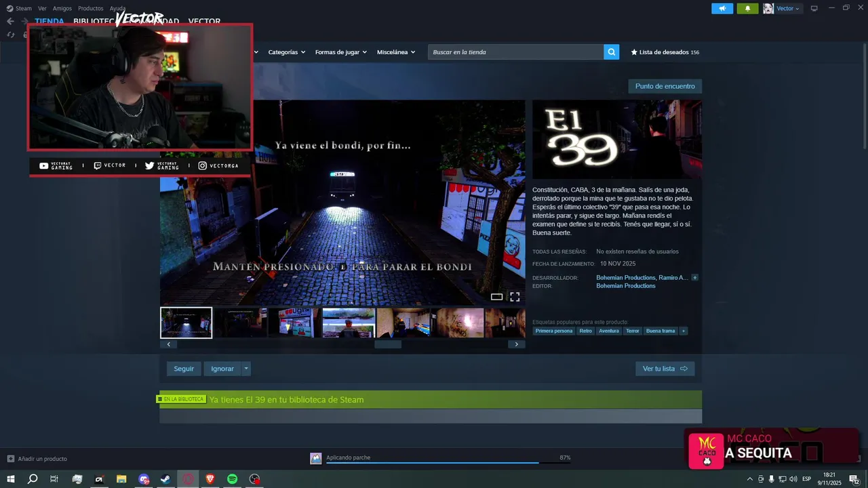Open Lista de deseados link
The image size is (868, 488).
coord(665,52)
